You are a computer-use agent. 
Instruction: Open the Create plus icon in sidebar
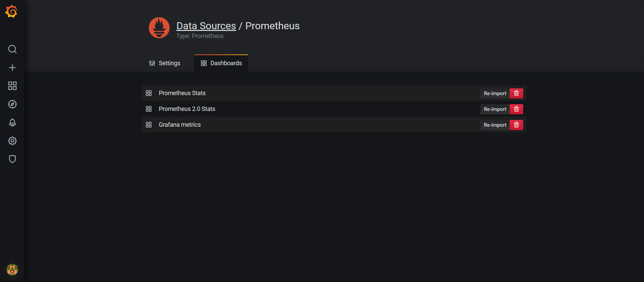click(12, 68)
